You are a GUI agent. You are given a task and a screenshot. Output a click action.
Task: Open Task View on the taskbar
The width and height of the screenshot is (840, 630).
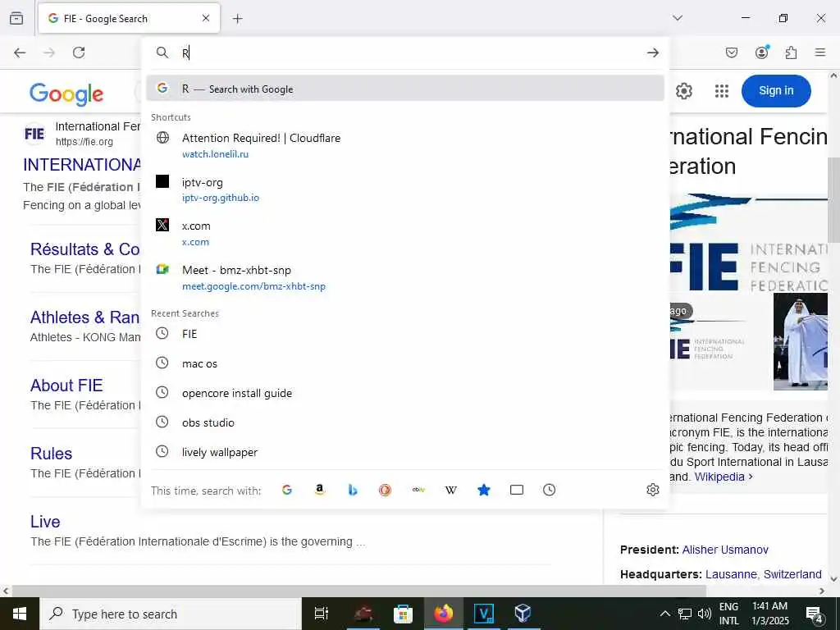[x=321, y=614]
